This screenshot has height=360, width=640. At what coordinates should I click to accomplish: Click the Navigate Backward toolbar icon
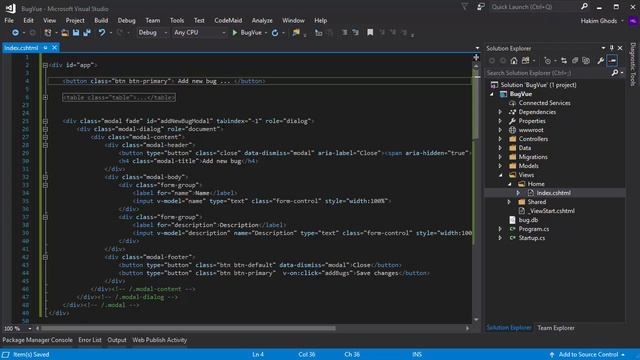[x=15, y=33]
